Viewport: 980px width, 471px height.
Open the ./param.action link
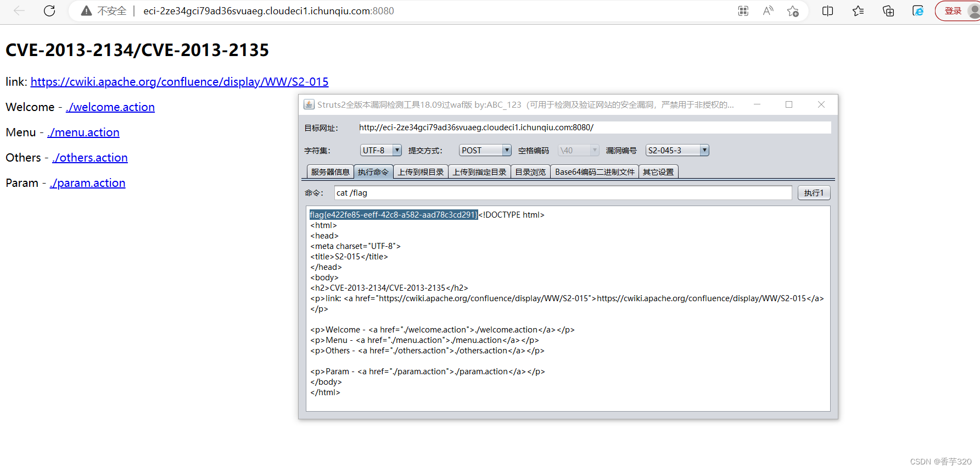point(87,183)
